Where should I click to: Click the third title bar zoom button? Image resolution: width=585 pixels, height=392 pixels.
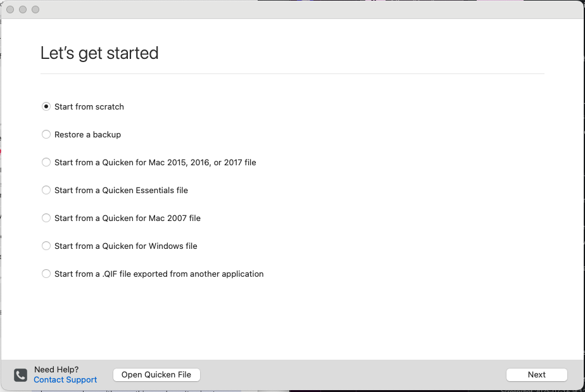[x=35, y=9]
